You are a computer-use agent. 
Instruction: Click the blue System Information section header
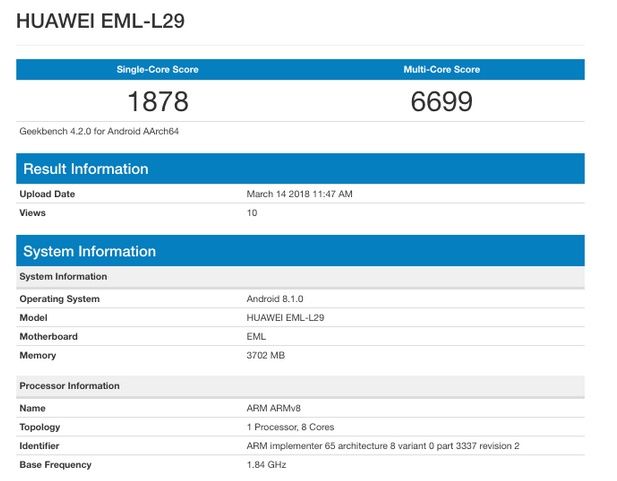(300, 251)
